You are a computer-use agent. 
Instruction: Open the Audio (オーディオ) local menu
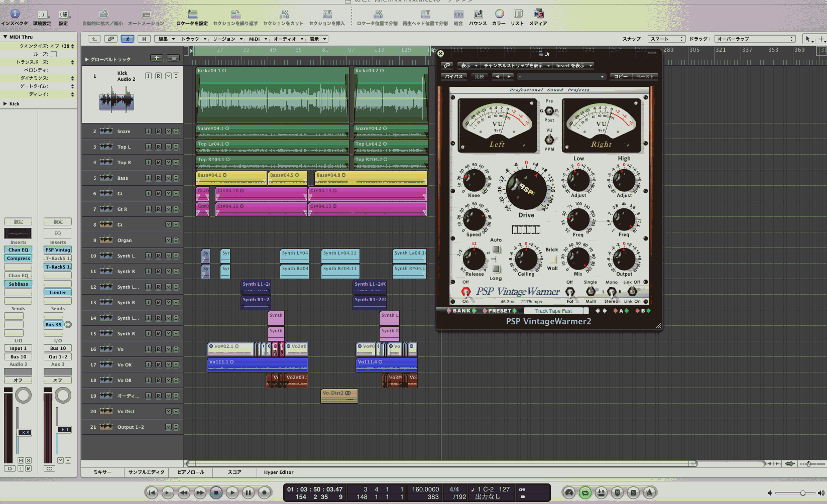288,39
